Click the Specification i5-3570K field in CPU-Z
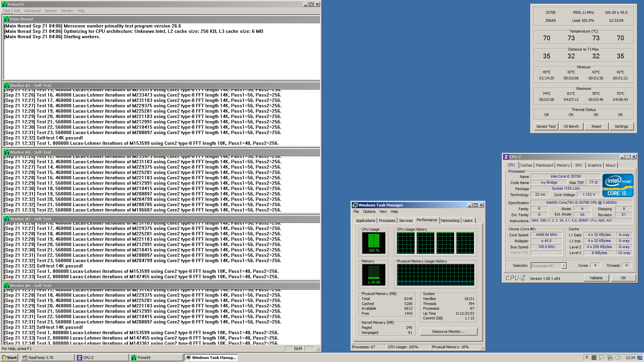This screenshot has width=644, height=362. 582,203
